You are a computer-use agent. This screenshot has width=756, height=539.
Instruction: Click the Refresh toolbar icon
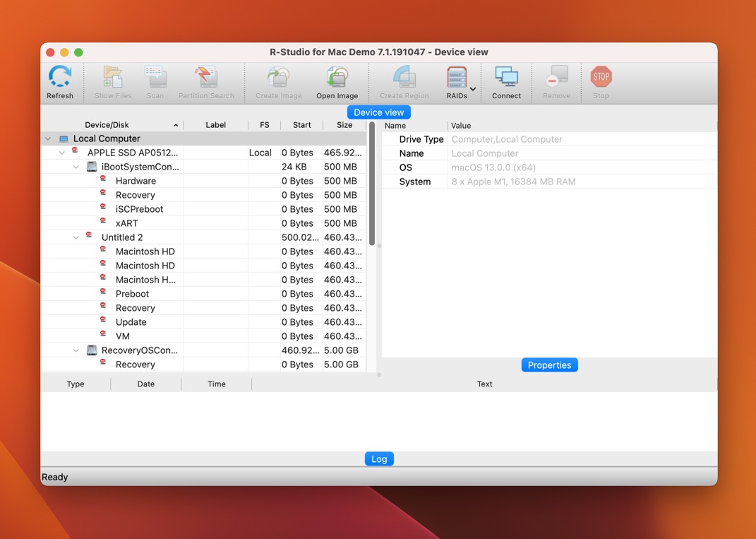[x=60, y=78]
